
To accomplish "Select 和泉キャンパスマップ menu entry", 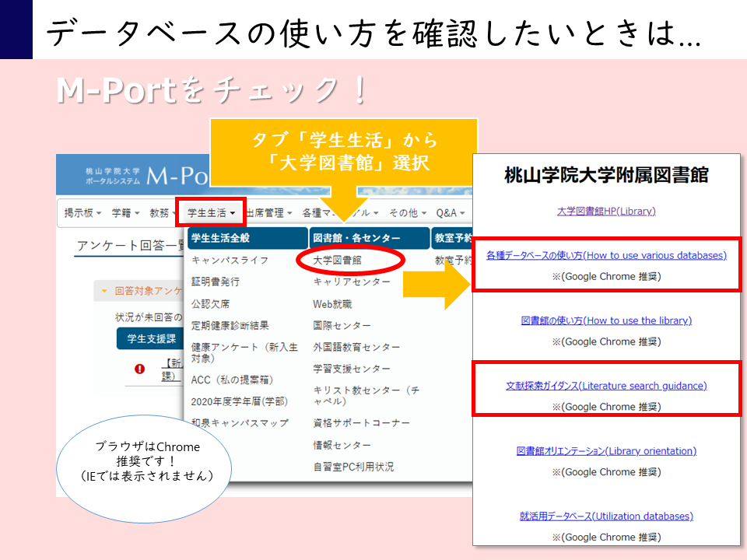I will click(x=240, y=423).
